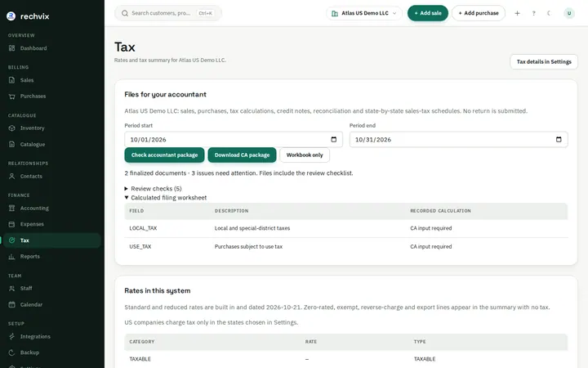Open Inventory box icon in sidebar

[12, 128]
